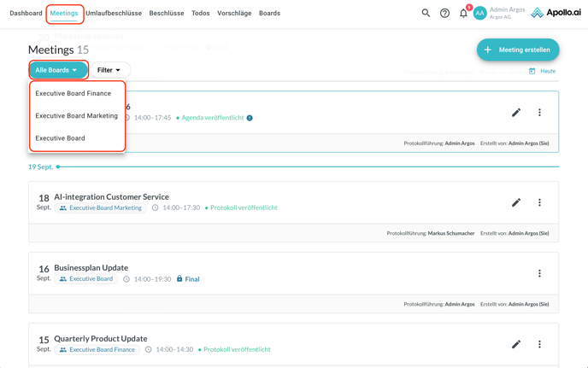Open three-dot menu for AI-integration Customer Service

(x=539, y=203)
